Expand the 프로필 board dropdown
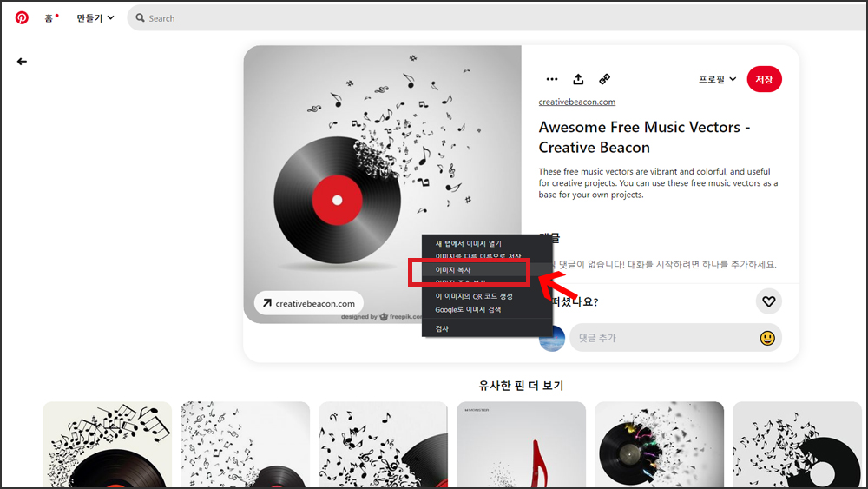Image resolution: width=868 pixels, height=489 pixels. coord(718,79)
